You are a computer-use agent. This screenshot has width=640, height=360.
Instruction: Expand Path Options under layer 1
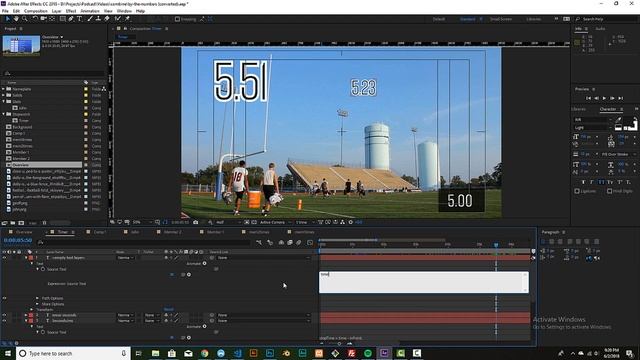point(38,298)
